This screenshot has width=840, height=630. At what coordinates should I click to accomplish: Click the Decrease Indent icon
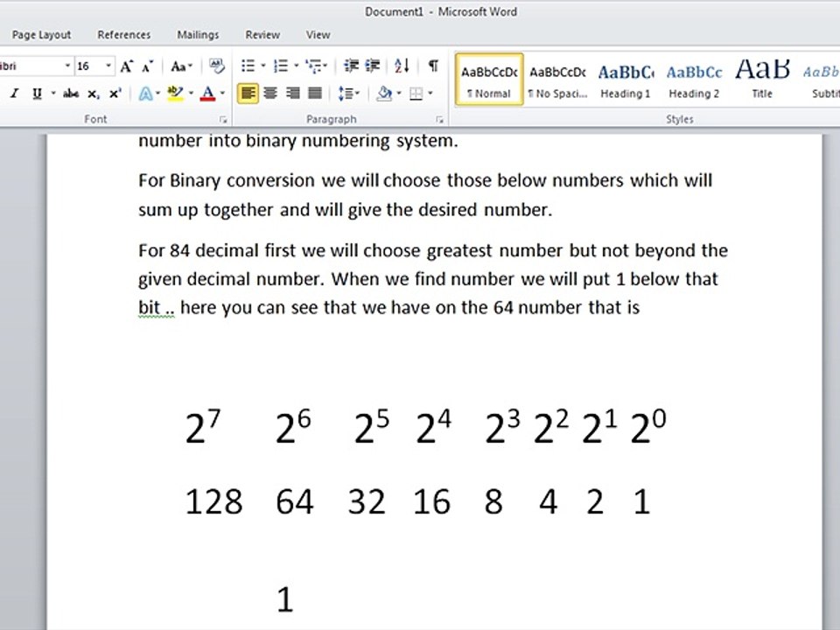(x=351, y=66)
